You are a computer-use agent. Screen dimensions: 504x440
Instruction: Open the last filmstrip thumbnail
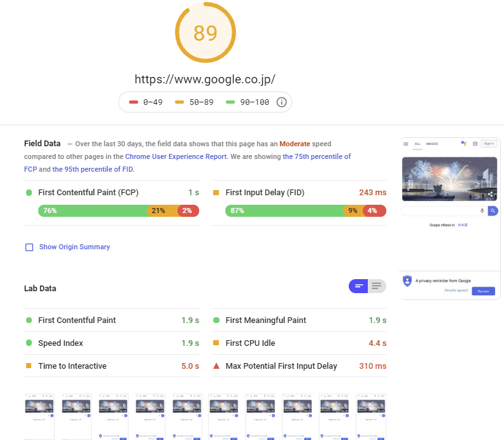(x=371, y=416)
